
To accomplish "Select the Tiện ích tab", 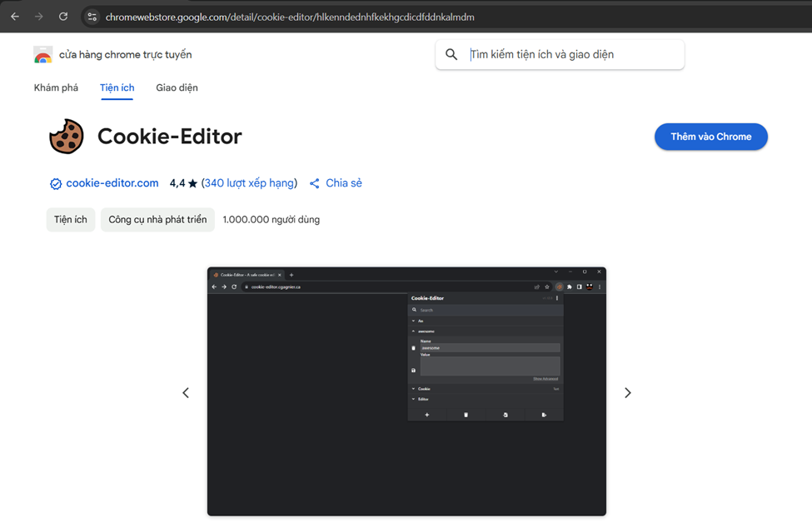I will (x=117, y=87).
